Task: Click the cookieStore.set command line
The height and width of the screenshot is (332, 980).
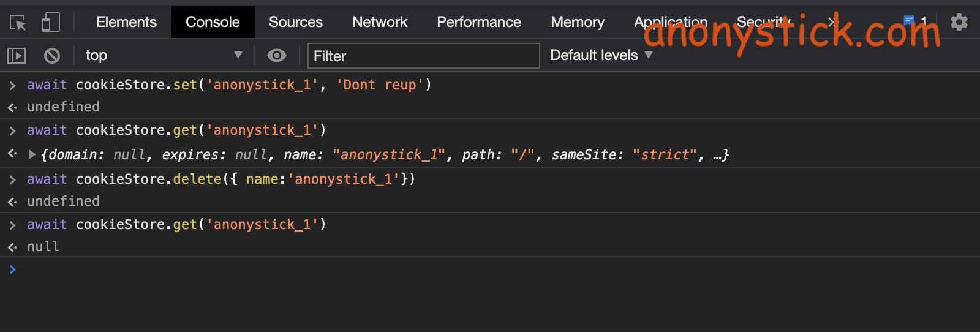Action: click(x=229, y=85)
